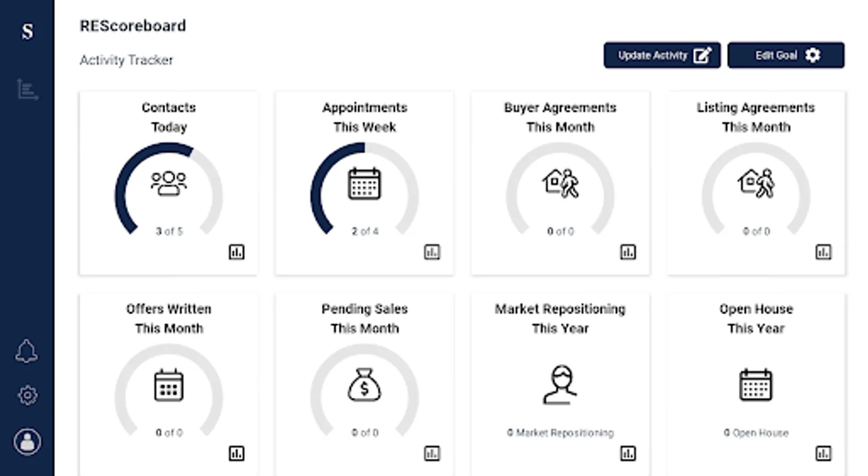Open chart icon on Offers Written card
Viewport: 868px width, 476px height.
tap(236, 453)
